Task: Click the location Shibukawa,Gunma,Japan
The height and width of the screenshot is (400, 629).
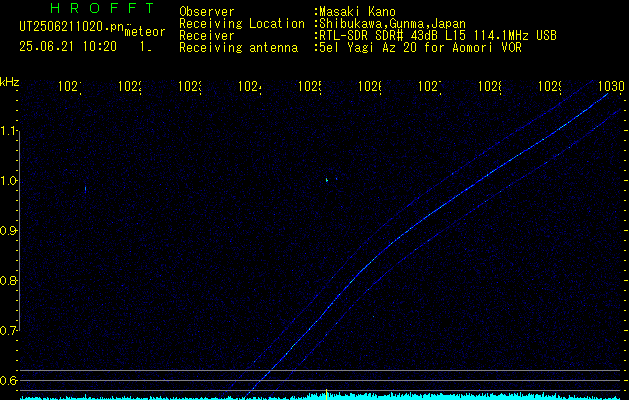Action: point(390,24)
